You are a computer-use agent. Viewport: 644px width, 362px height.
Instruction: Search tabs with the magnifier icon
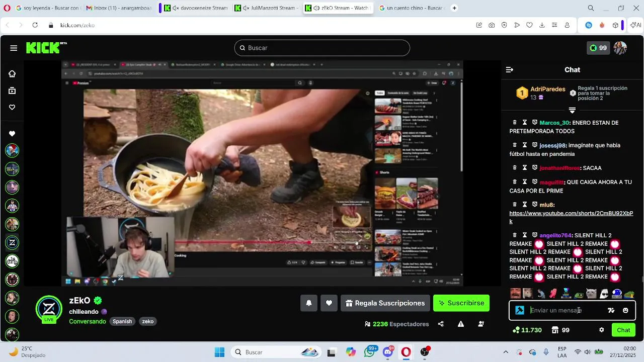(x=591, y=8)
